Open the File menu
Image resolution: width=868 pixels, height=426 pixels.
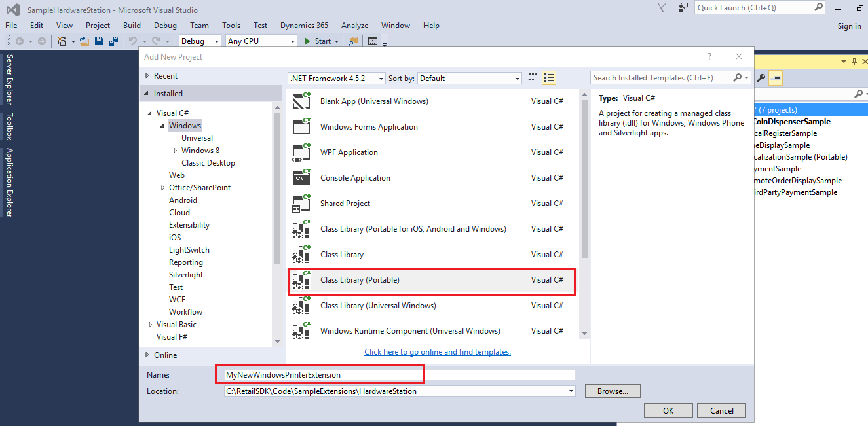tap(11, 25)
